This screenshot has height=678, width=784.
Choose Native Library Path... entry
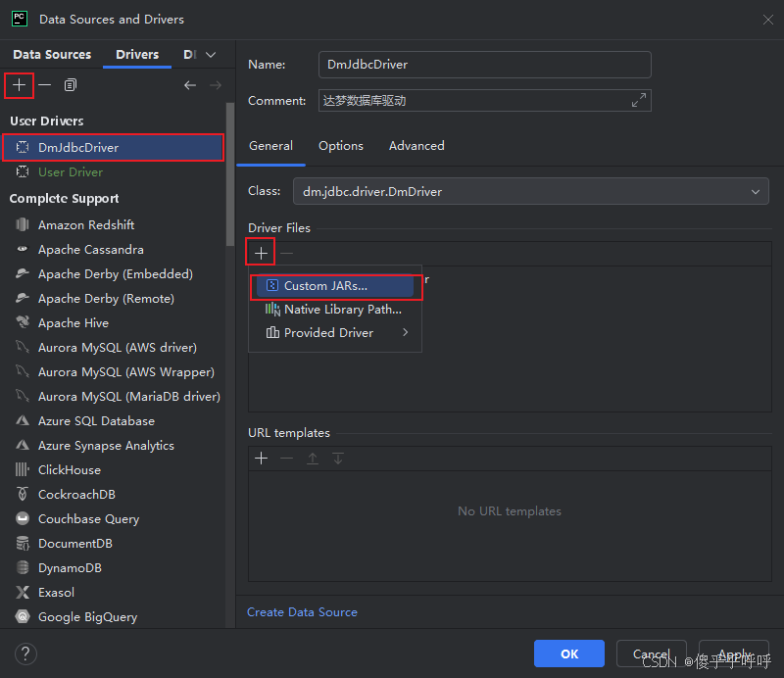pyautogui.click(x=335, y=310)
